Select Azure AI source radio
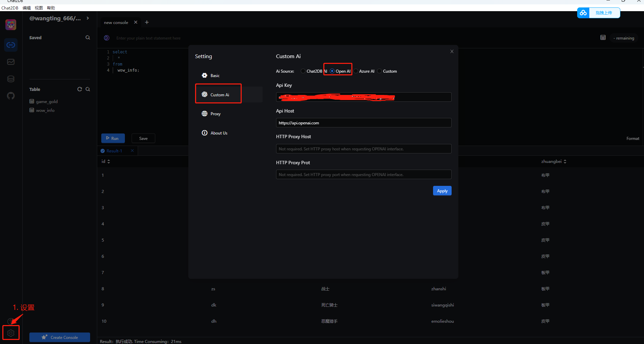The image size is (644, 344). [356, 71]
